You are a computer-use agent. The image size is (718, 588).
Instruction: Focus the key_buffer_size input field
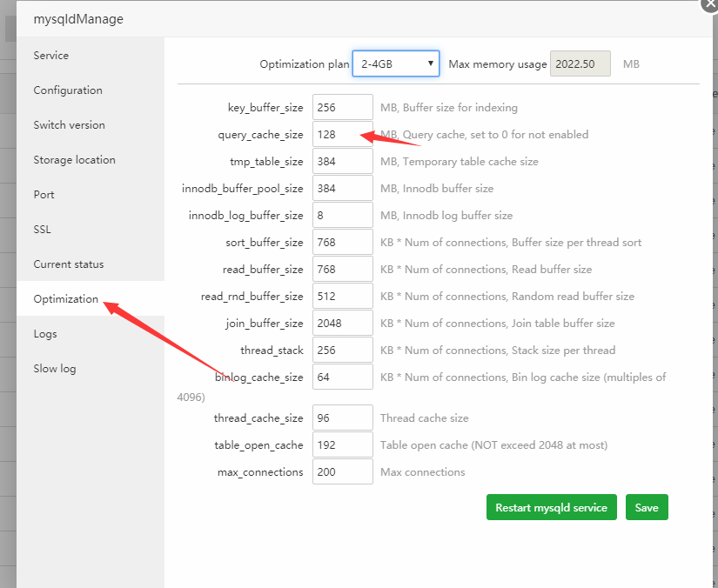coord(342,108)
